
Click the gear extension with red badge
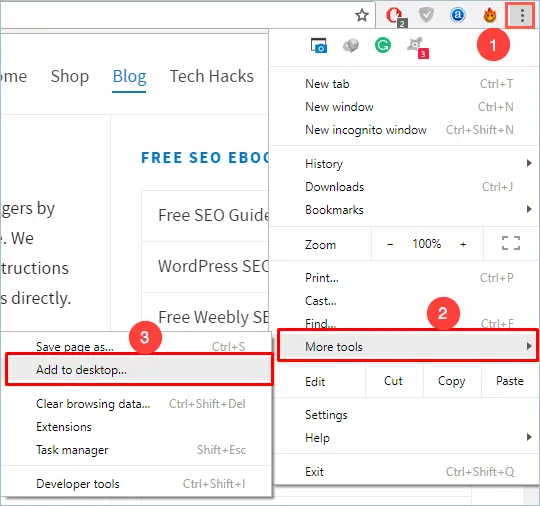tap(417, 48)
